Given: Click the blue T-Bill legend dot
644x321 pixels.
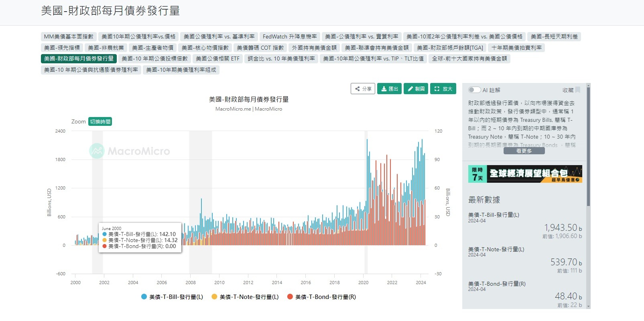Looking at the screenshot, I should point(144,297).
